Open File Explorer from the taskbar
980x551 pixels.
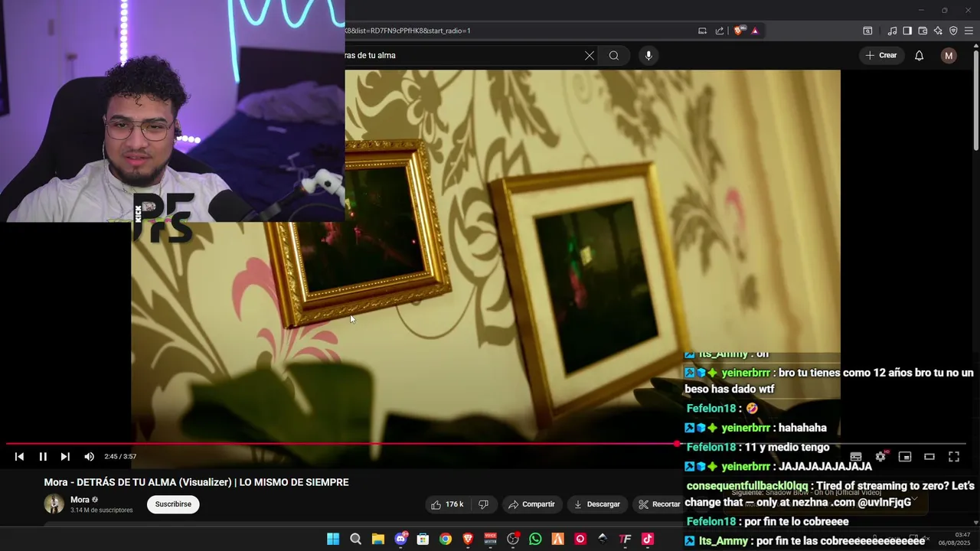click(378, 540)
